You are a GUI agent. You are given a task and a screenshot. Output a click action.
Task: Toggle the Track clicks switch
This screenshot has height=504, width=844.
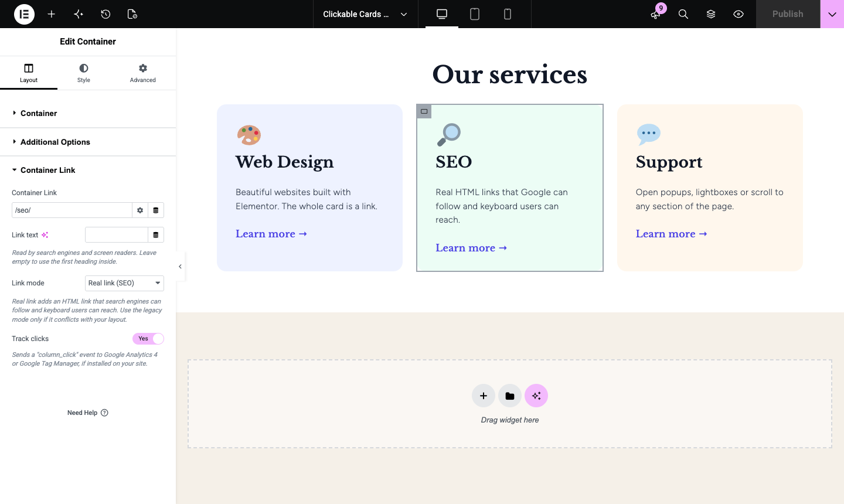[x=148, y=339]
